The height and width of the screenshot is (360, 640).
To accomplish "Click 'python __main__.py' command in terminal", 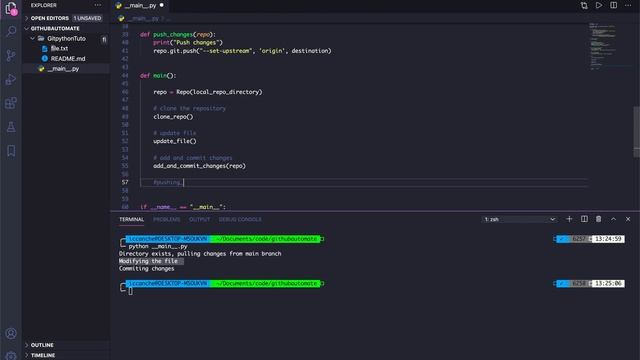I will (158, 246).
